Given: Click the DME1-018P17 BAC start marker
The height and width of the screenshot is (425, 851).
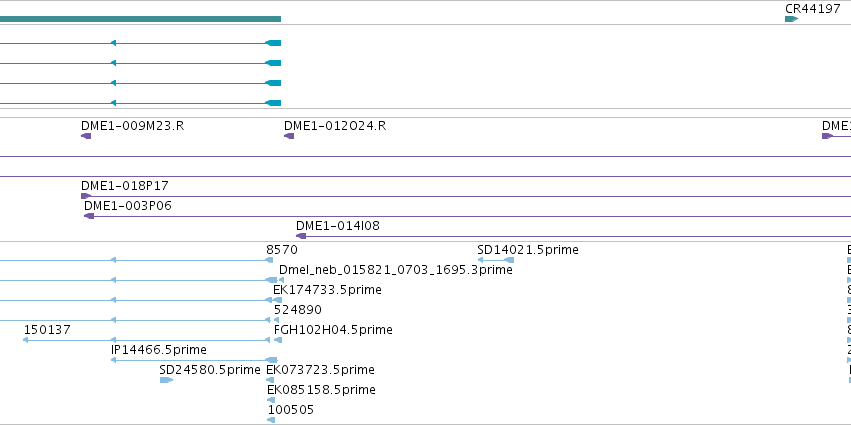Looking at the screenshot, I should 86,196.
